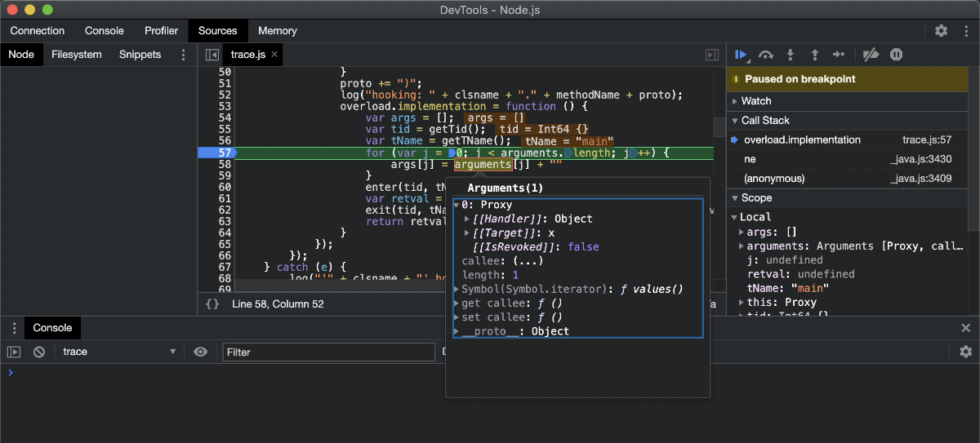Click the console Filter input field
Screen dimensions: 980x443
click(328, 352)
